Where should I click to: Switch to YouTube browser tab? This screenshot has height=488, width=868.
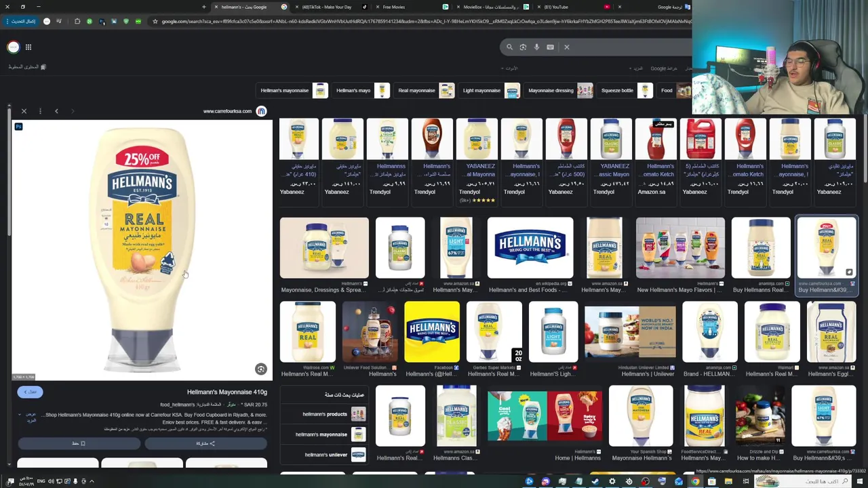pos(573,7)
